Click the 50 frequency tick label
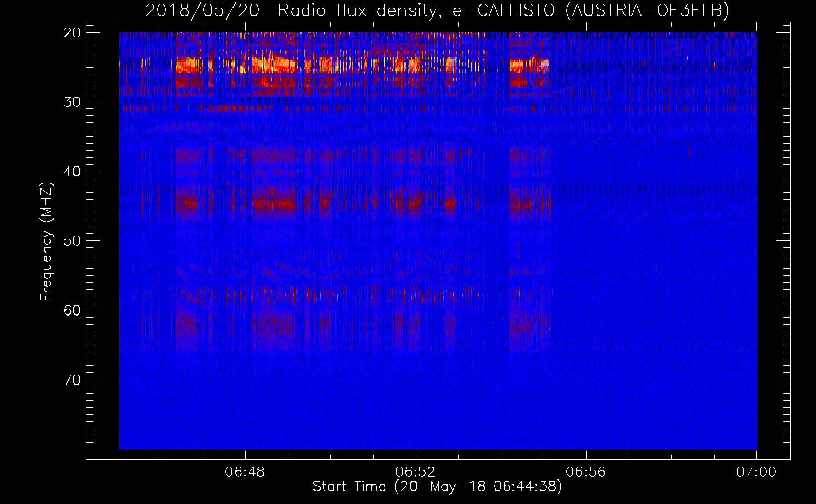 pyautogui.click(x=72, y=241)
